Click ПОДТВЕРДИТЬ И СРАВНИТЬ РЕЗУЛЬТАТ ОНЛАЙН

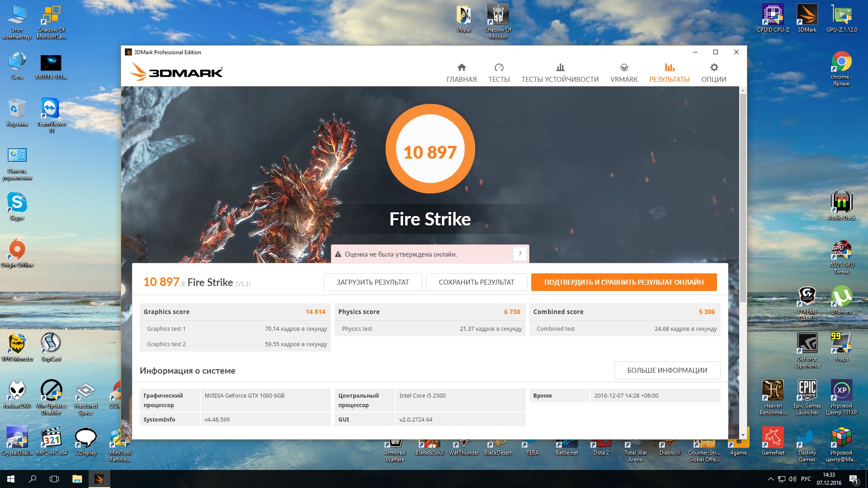[623, 282]
